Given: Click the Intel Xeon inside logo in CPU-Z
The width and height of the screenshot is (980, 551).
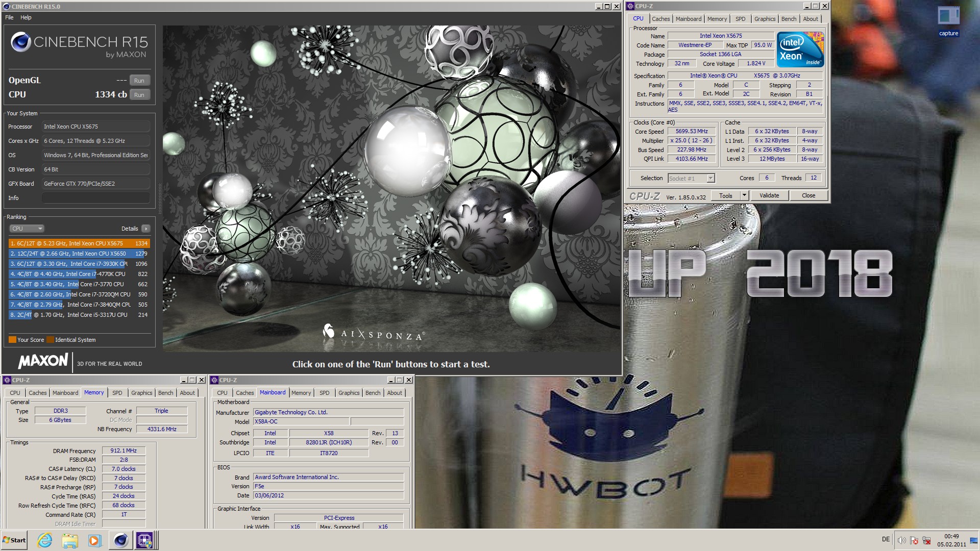Looking at the screenshot, I should pos(800,49).
